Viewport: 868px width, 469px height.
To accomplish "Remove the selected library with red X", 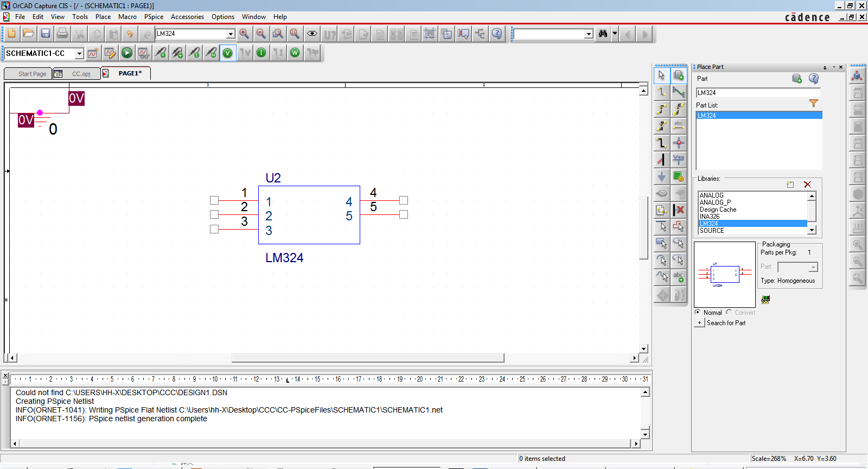I will 807,185.
